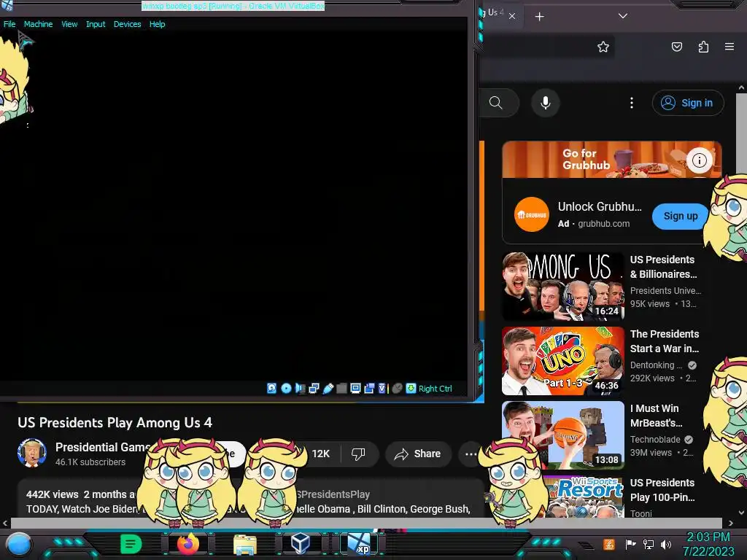Image resolution: width=747 pixels, height=560 pixels.
Task: Click the hard disk activity icon in VirtualBox status bar
Action: [271, 389]
